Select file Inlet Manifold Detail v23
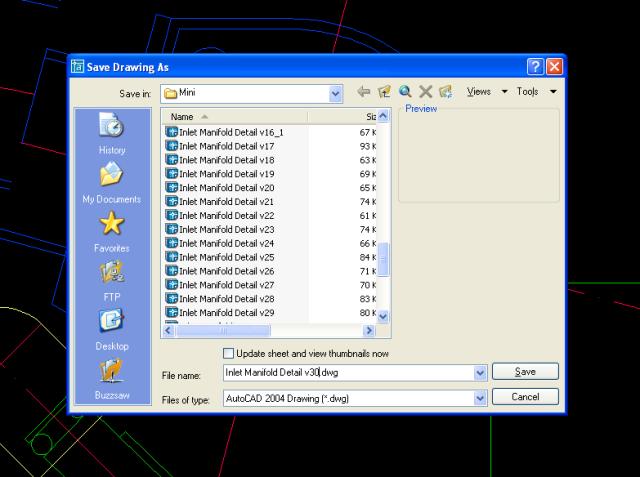Screen dimensions: 640x477 point(227,229)
